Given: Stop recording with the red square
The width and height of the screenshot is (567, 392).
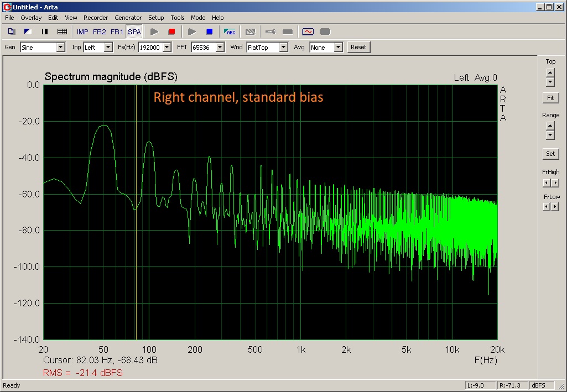Looking at the screenshot, I should tap(172, 32).
